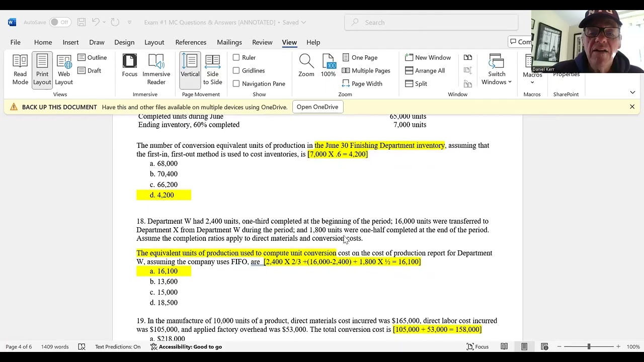
Task: Check the Ruler checkbox
Action: [x=236, y=57]
